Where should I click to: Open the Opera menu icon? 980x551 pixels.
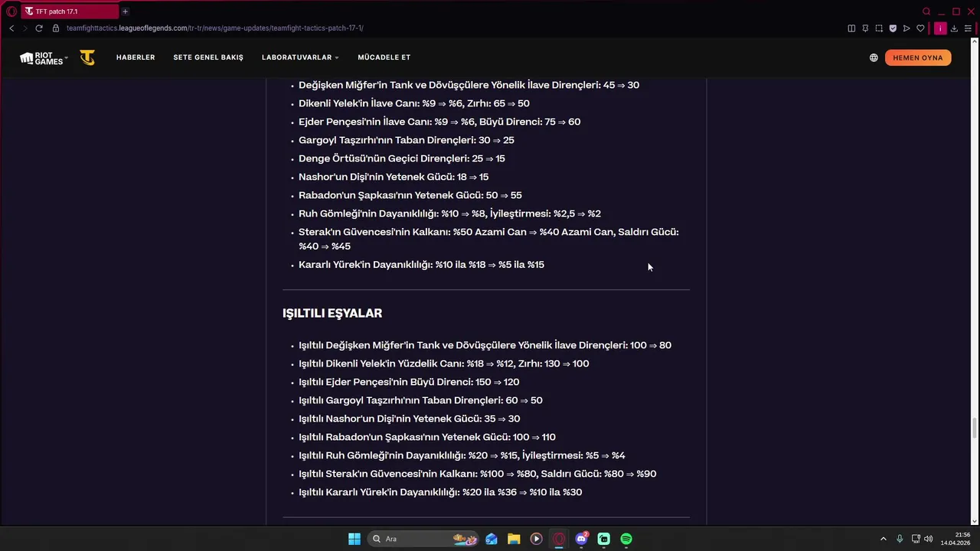click(11, 11)
